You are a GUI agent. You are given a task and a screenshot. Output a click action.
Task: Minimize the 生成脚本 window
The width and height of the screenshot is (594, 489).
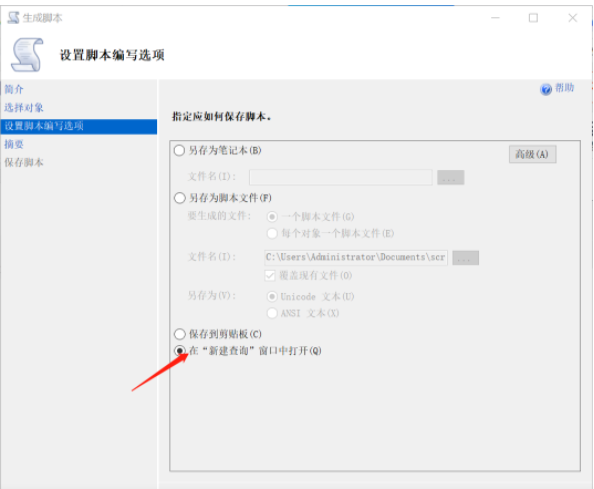coord(495,18)
